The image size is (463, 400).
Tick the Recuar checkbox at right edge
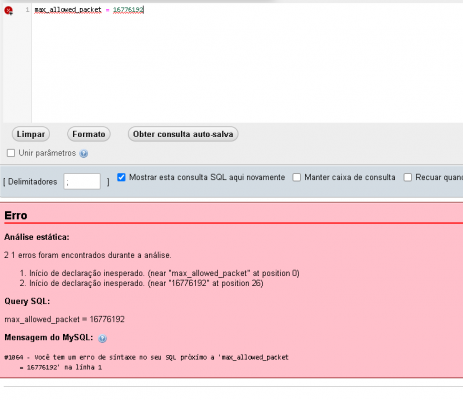pyautogui.click(x=407, y=177)
